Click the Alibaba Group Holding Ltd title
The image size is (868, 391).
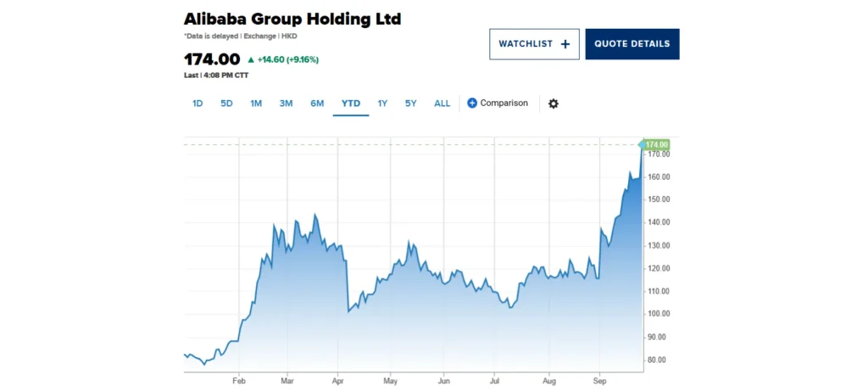(x=292, y=19)
